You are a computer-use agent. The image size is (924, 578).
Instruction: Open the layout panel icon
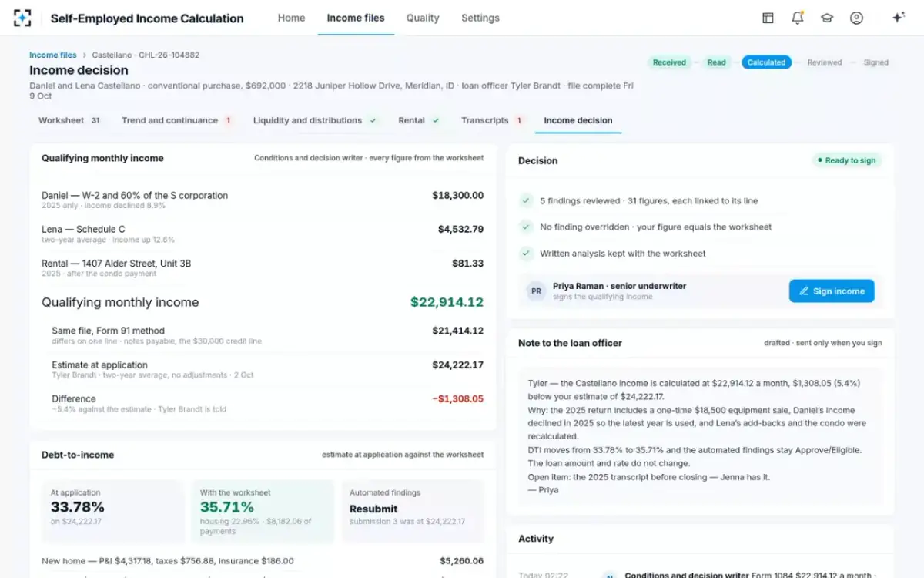(x=768, y=18)
